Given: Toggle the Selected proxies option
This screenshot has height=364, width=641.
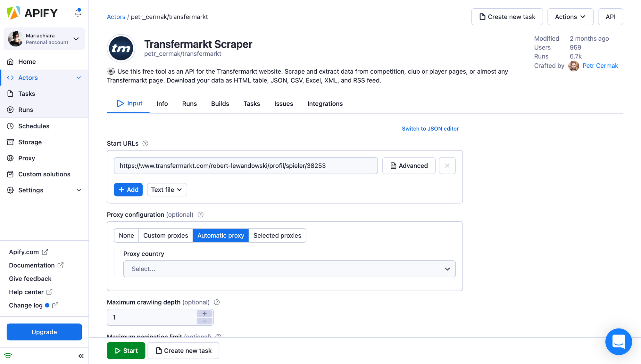Looking at the screenshot, I should (277, 235).
